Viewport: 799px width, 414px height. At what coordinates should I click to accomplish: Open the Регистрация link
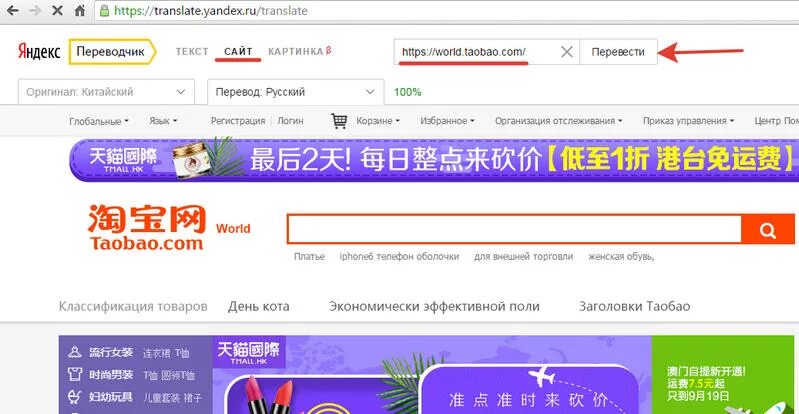pyautogui.click(x=238, y=121)
